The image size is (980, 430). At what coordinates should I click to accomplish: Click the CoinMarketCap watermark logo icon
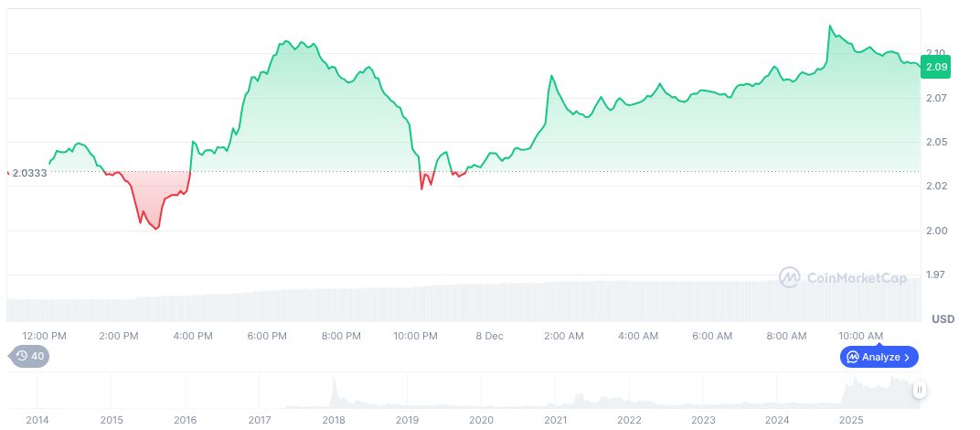[x=790, y=277]
